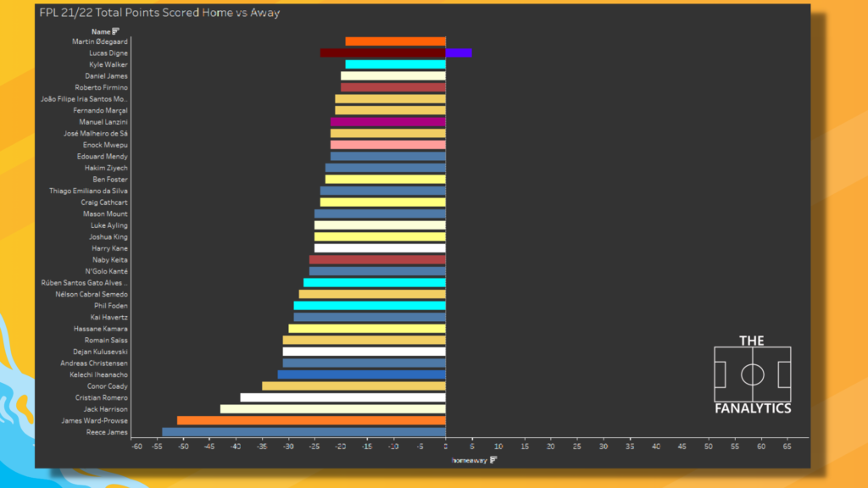This screenshot has height=488, width=868.
Task: Click the Reece James blue bar
Action: point(304,432)
